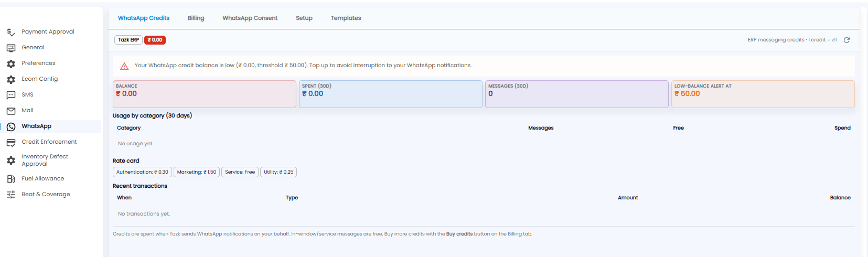Click the transactions Balance column header

point(840,198)
